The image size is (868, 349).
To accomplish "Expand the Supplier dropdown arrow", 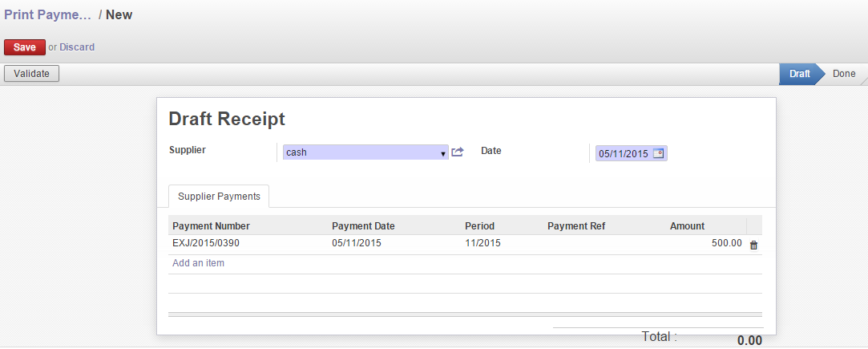I will click(x=443, y=153).
